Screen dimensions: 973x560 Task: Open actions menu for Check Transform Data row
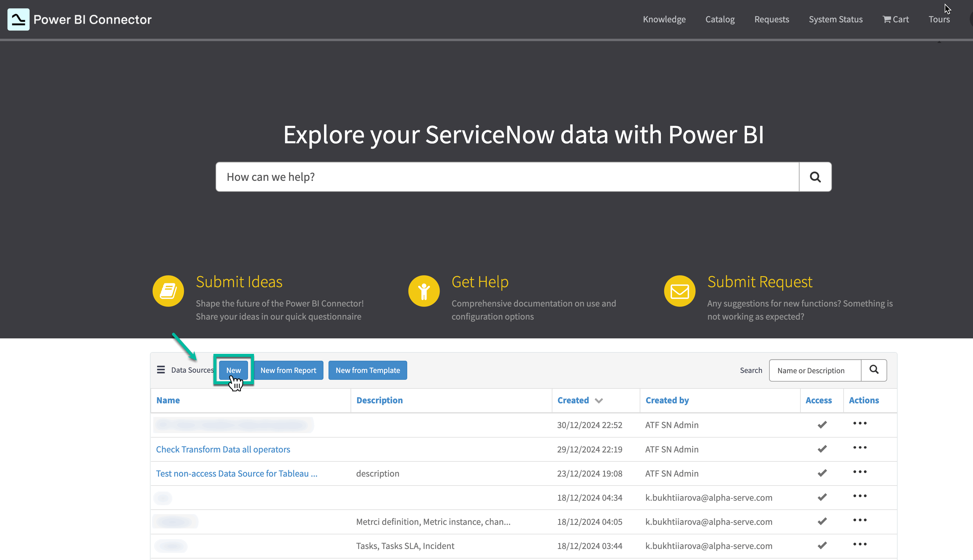coord(859,448)
